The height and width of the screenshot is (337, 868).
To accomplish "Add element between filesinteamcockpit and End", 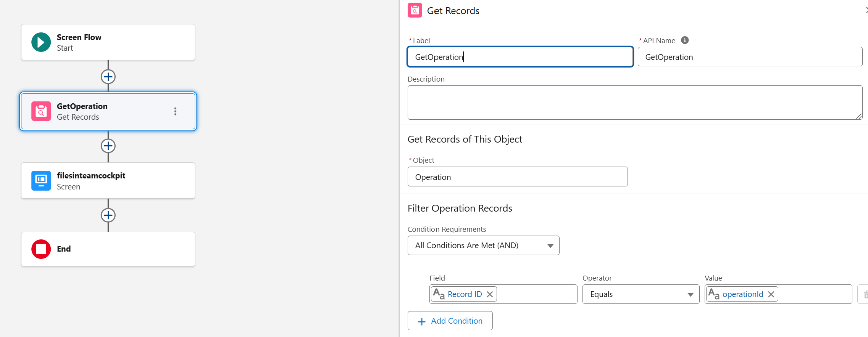I will (x=108, y=215).
